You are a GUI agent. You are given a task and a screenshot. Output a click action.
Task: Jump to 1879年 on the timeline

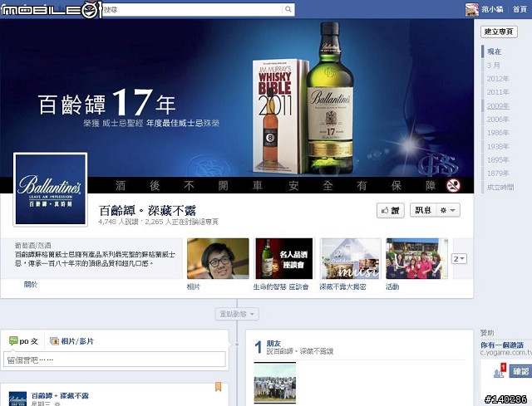498,174
